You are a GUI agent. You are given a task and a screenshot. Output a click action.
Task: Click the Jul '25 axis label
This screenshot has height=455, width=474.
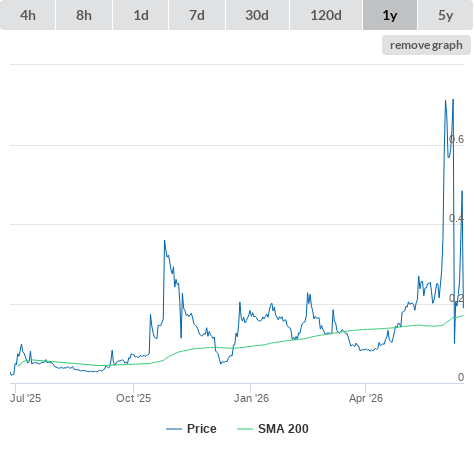[25, 398]
